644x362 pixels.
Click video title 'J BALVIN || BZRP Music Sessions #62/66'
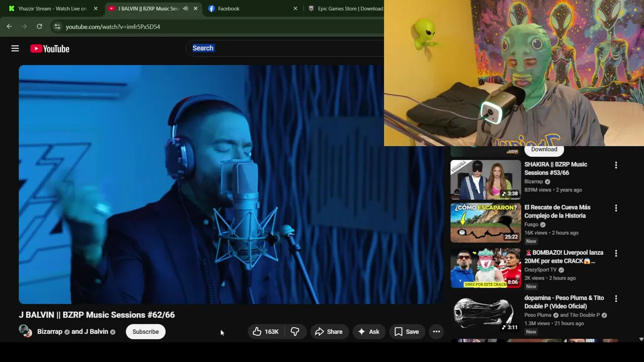click(x=97, y=315)
